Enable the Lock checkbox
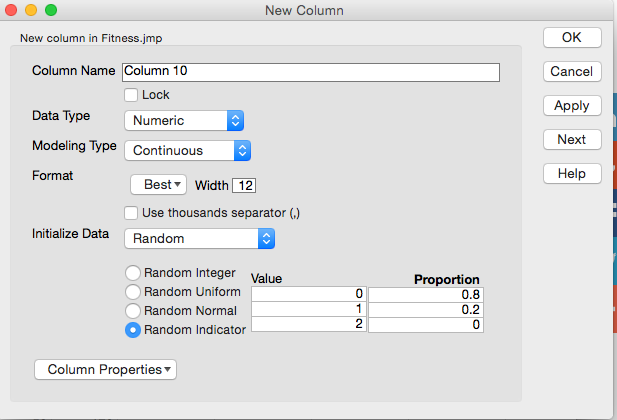617x420 pixels. click(x=131, y=95)
